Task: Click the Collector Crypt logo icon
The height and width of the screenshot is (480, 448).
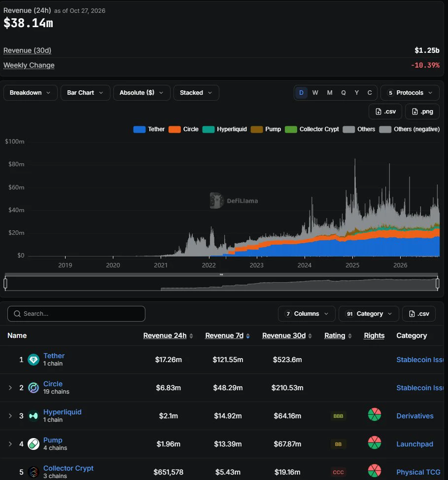Action: point(34,472)
